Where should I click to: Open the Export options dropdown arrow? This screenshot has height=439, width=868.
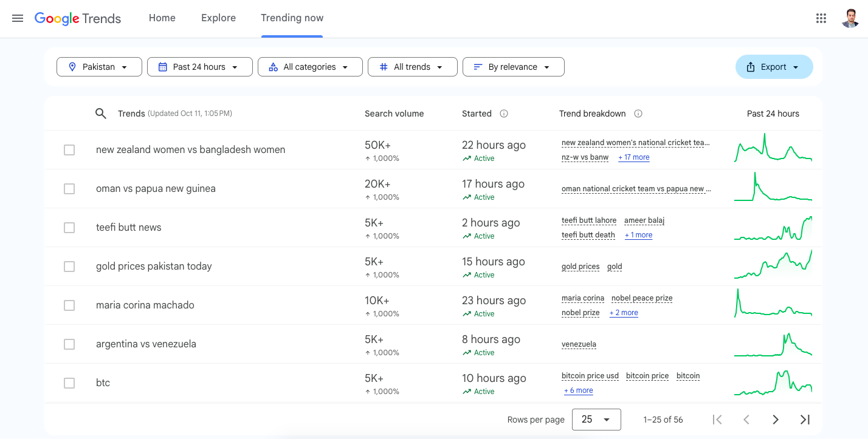pyautogui.click(x=796, y=67)
